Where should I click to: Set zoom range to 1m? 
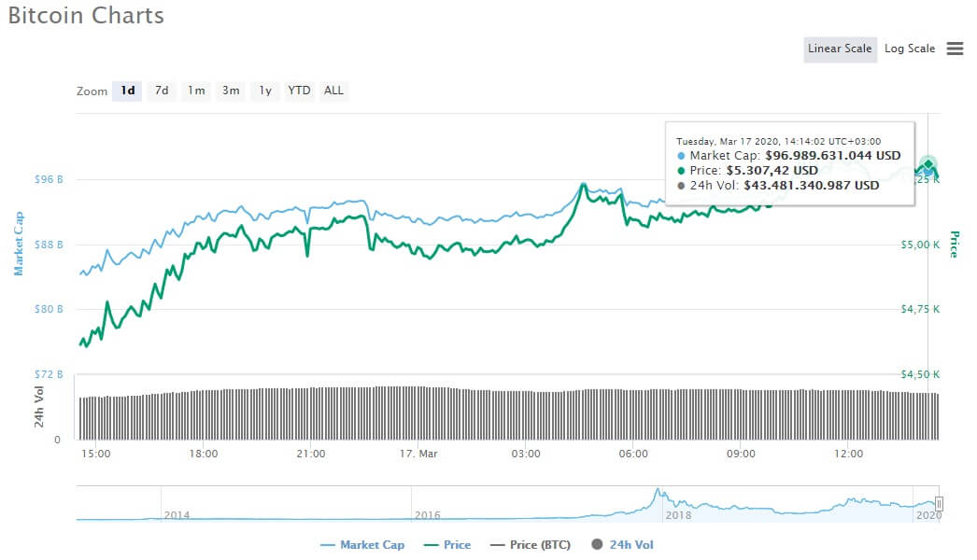coord(196,91)
